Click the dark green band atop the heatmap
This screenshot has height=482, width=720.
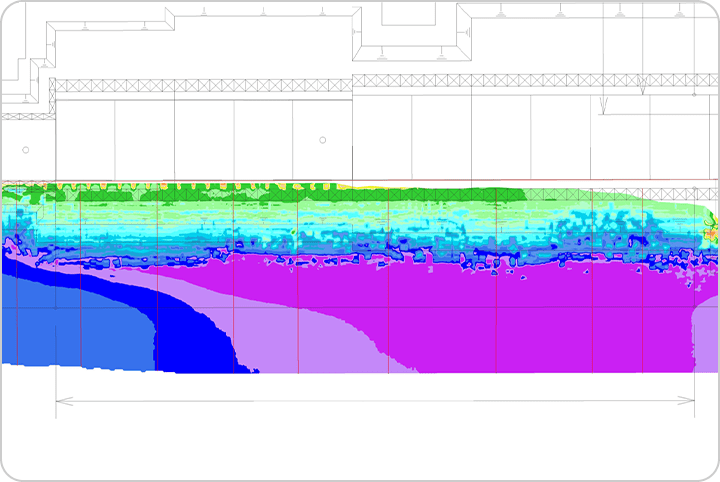coord(200,193)
